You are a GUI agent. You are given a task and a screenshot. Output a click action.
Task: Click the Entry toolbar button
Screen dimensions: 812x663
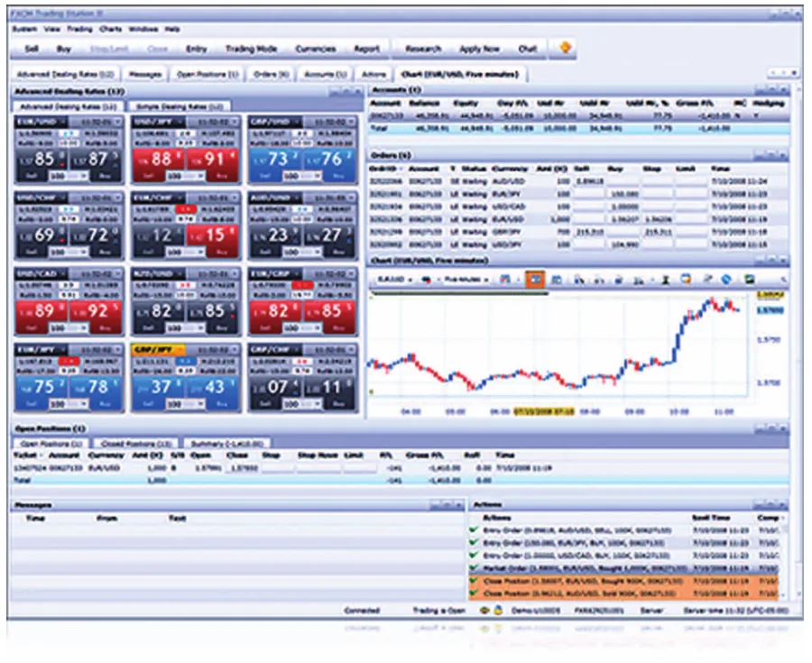click(197, 49)
